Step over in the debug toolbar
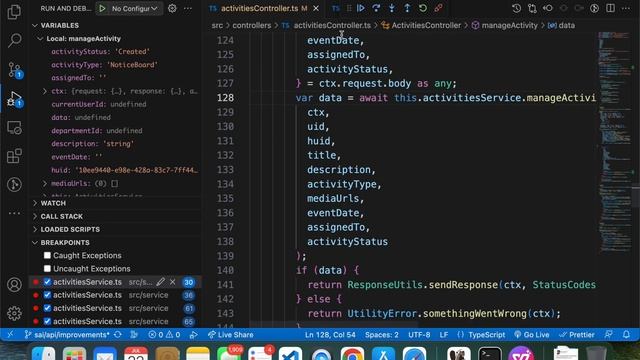 (x=376, y=8)
